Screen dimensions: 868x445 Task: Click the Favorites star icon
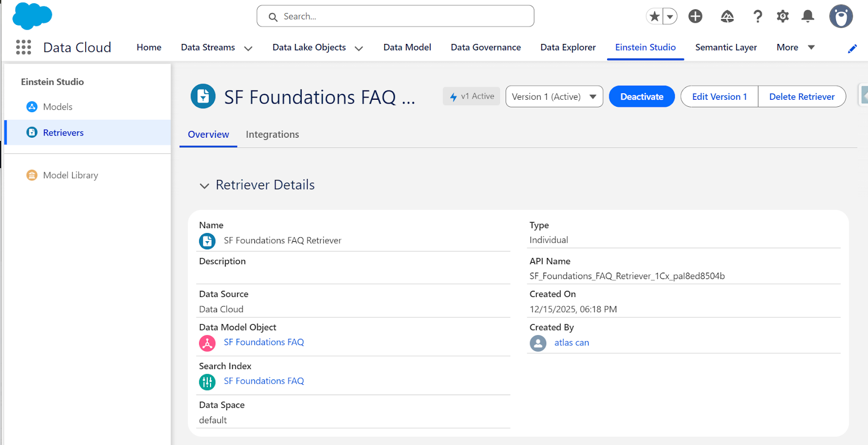[x=655, y=17]
